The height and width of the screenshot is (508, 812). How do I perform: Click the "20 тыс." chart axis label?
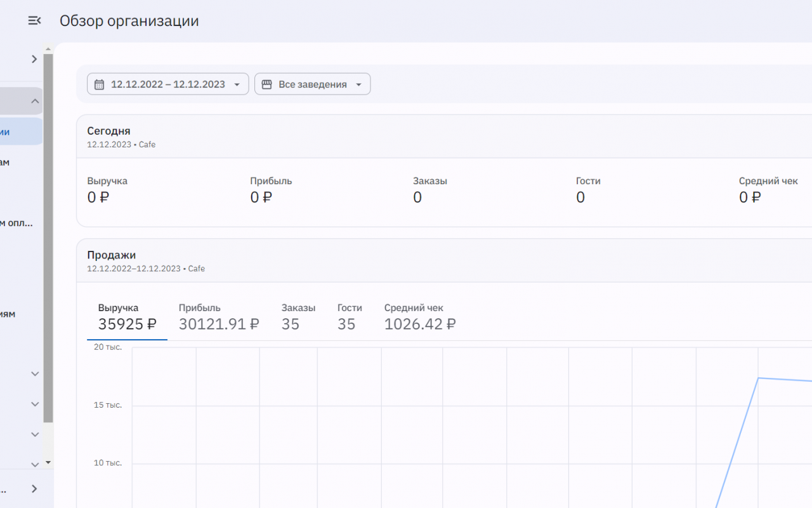[108, 347]
